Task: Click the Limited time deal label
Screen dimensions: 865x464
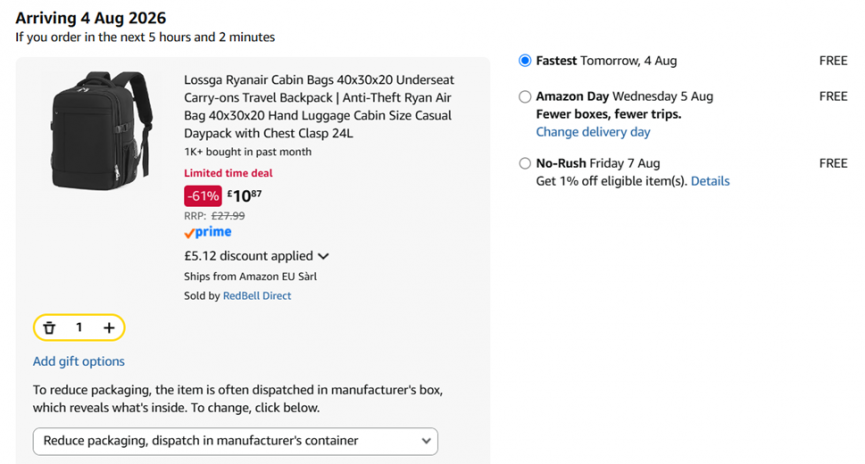Action: tap(228, 173)
